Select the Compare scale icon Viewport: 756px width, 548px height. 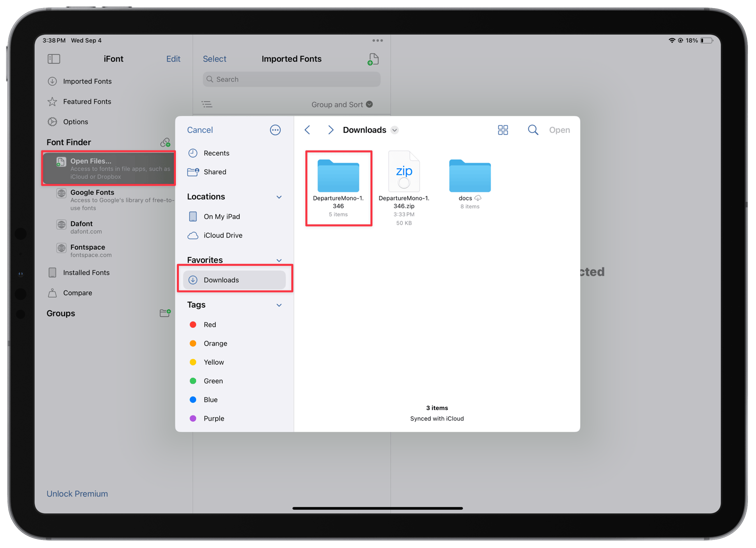(x=52, y=293)
